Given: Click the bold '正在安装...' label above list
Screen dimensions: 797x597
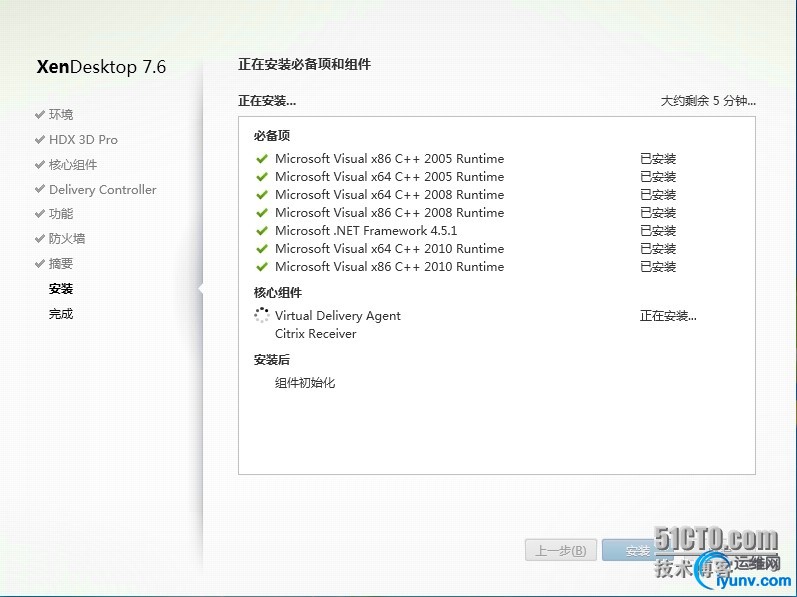Looking at the screenshot, I should tap(267, 101).
